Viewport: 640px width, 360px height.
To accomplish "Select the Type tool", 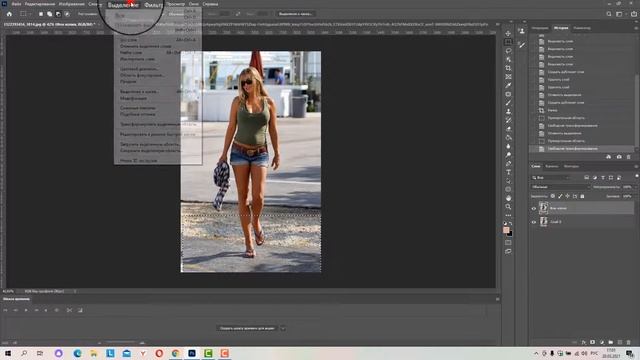I will [508, 172].
